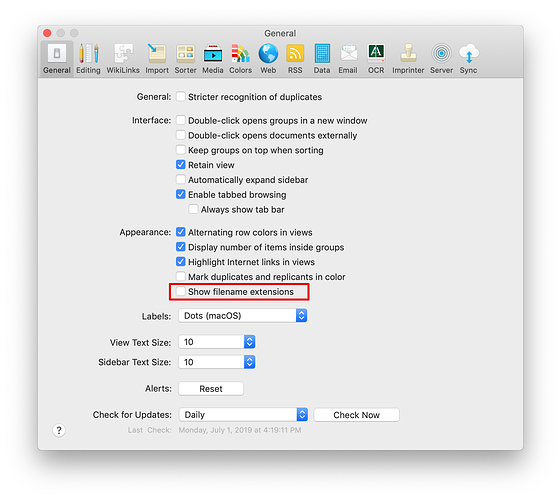Open the Check for Updates Daily dropdown
The width and height of the screenshot is (560, 500).
(243, 415)
